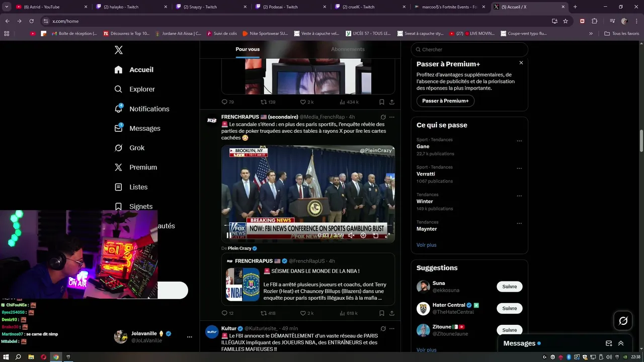644x362 pixels.
Task: Open more options on the Kultur post
Action: [392, 328]
